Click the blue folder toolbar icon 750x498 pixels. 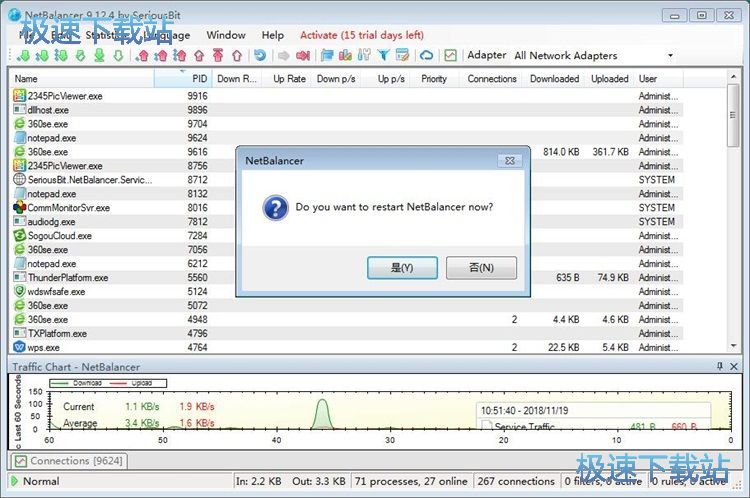(x=327, y=55)
